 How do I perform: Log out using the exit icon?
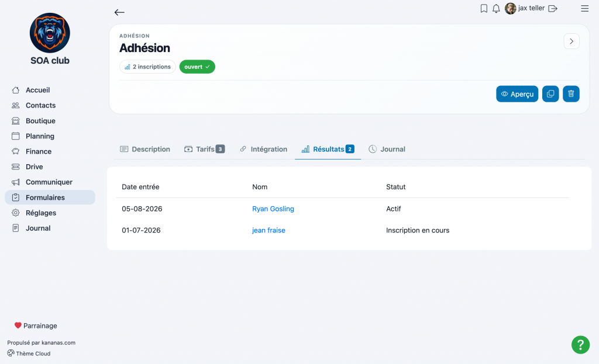553,8
